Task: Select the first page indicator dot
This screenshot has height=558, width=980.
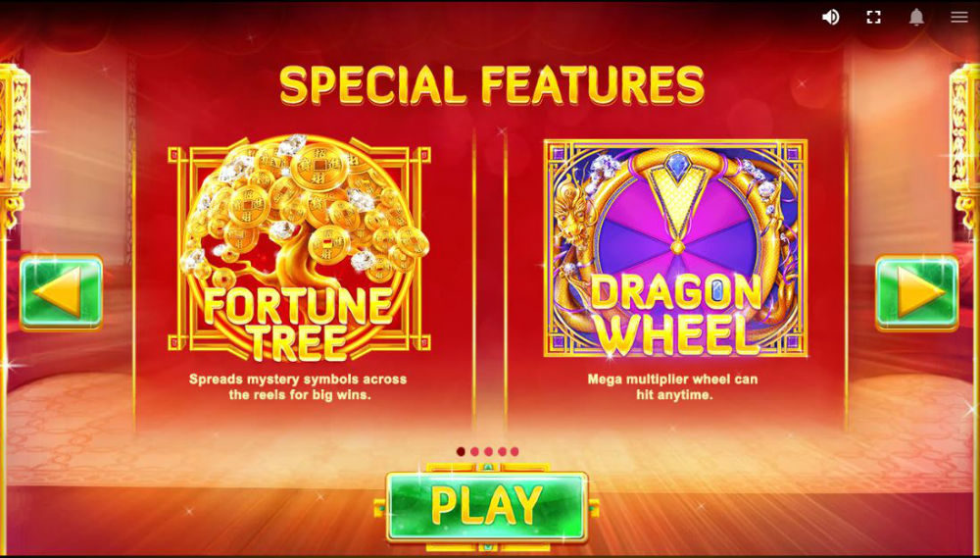Action: [x=461, y=452]
